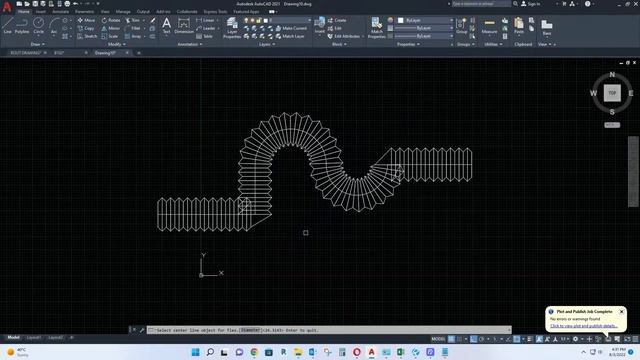The height and width of the screenshot is (360, 640).
Task: Activate the Rotate command
Action: [111, 20]
